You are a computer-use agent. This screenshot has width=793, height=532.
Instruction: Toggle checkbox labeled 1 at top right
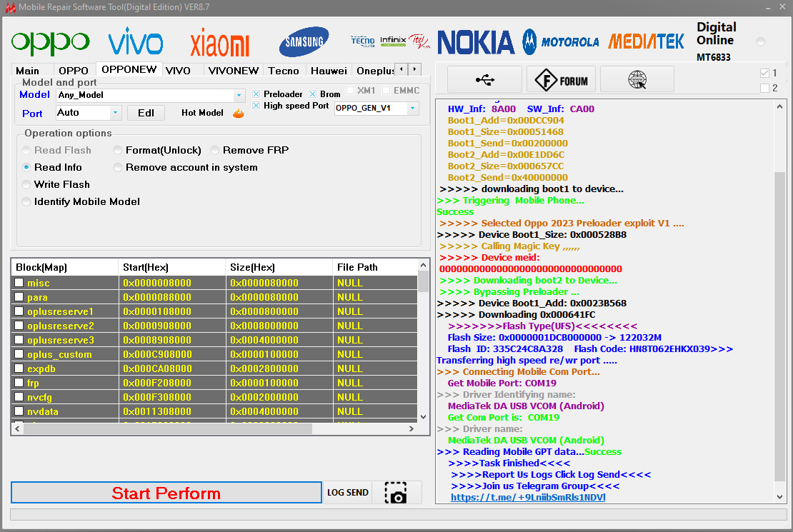pos(764,73)
